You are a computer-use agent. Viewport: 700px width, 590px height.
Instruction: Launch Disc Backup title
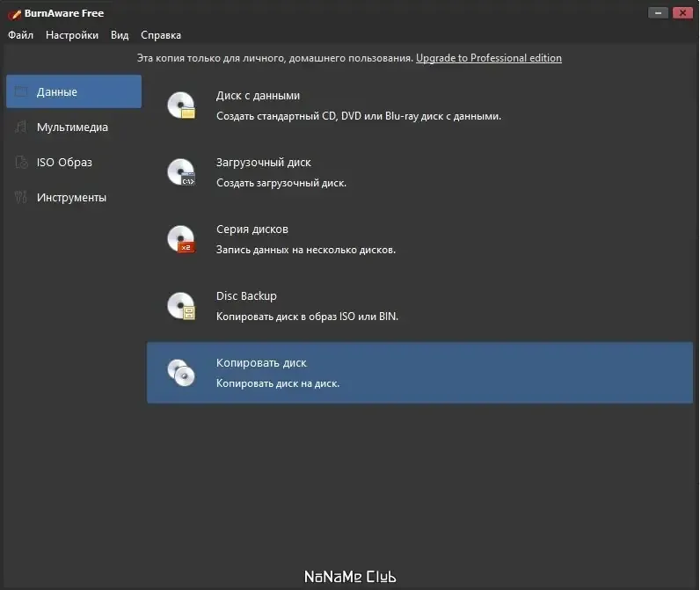click(246, 296)
